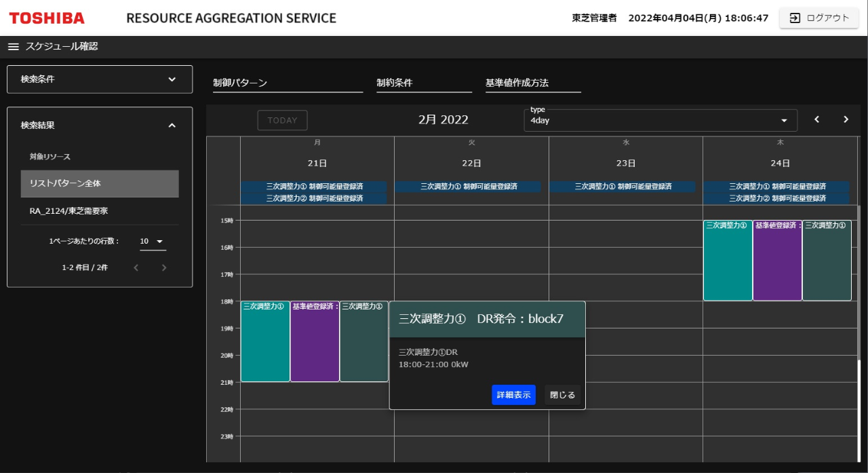
Task: Navigate calendar to next period
Action: 846,119
